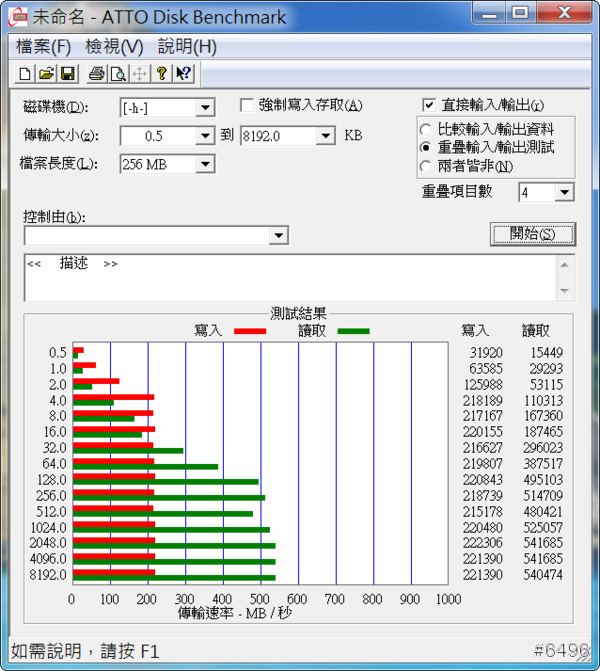Expand the 0.5 transfer size start dropdown
This screenshot has height=671, width=600.
[x=205, y=136]
